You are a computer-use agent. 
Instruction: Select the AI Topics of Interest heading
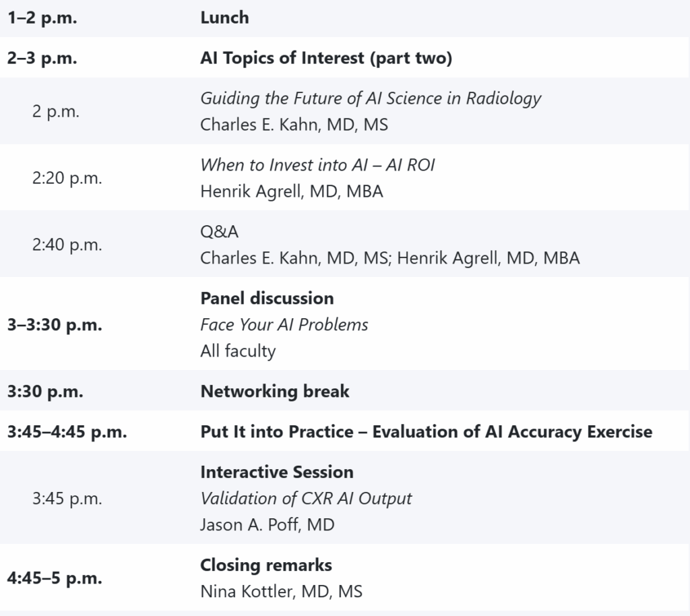pyautogui.click(x=326, y=58)
